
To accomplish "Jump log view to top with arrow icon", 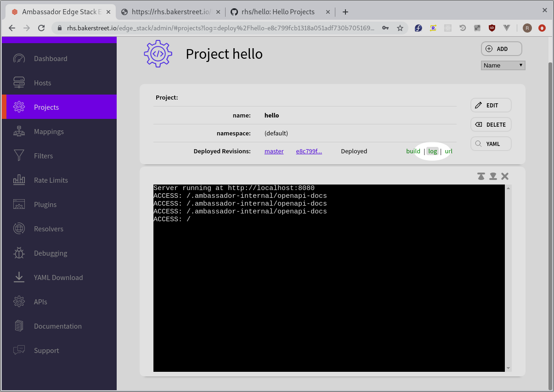I will click(x=481, y=176).
